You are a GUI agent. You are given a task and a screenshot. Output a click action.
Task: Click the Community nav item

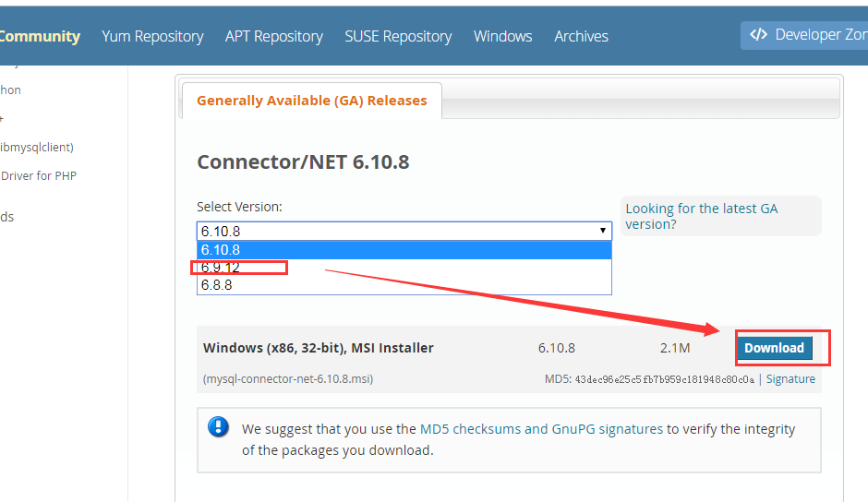40,36
